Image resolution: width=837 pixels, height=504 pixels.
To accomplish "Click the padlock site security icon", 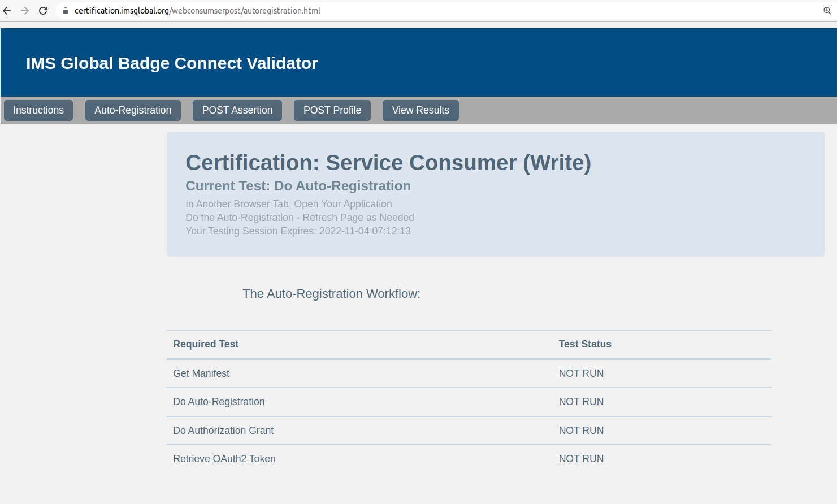I will click(66, 11).
